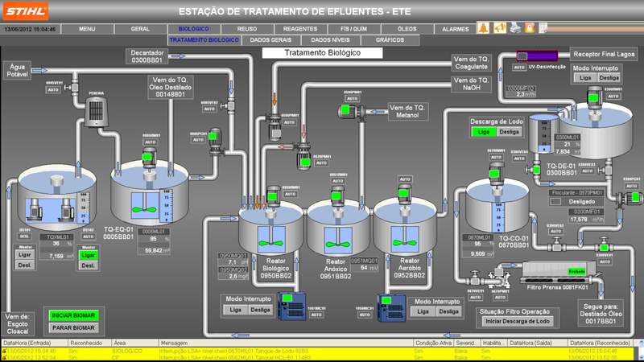Click the gray Master Ligar button

(x=25, y=255)
